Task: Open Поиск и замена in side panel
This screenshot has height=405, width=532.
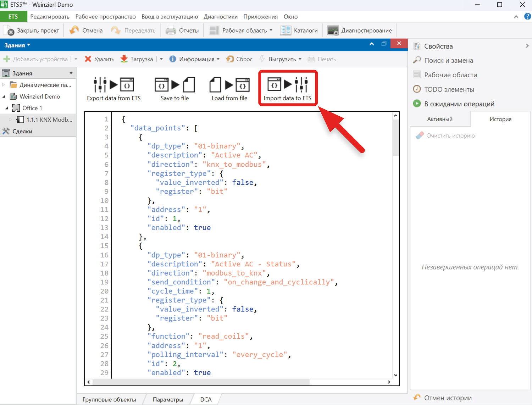Action: [x=448, y=61]
